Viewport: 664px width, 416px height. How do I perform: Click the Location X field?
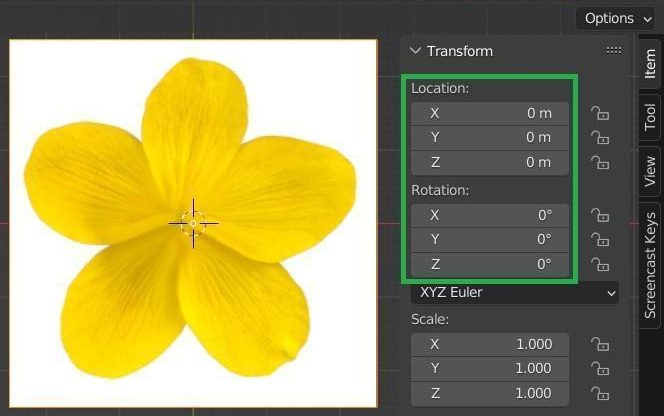(x=490, y=114)
